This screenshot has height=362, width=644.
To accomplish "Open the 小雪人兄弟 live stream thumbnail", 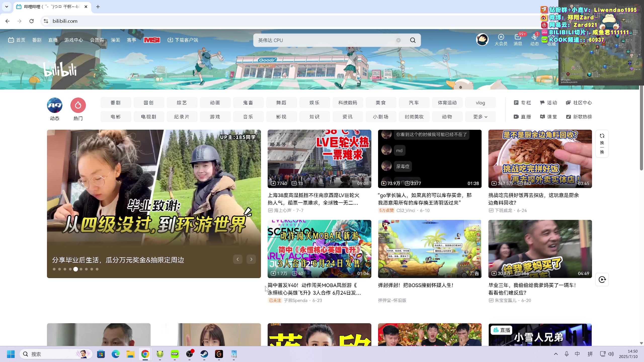I will (x=540, y=335).
